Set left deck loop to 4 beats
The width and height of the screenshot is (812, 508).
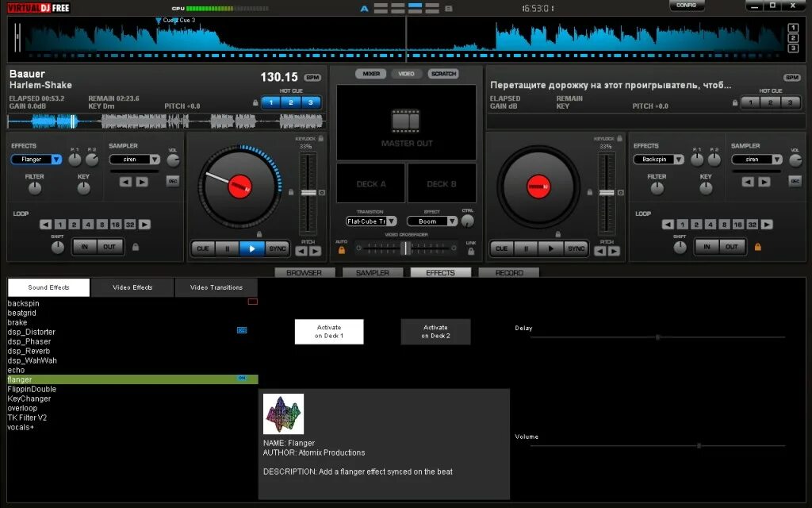click(88, 225)
